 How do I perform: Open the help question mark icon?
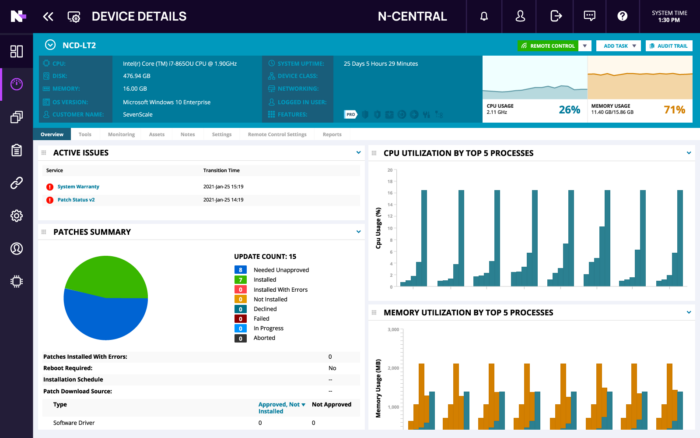pyautogui.click(x=622, y=17)
